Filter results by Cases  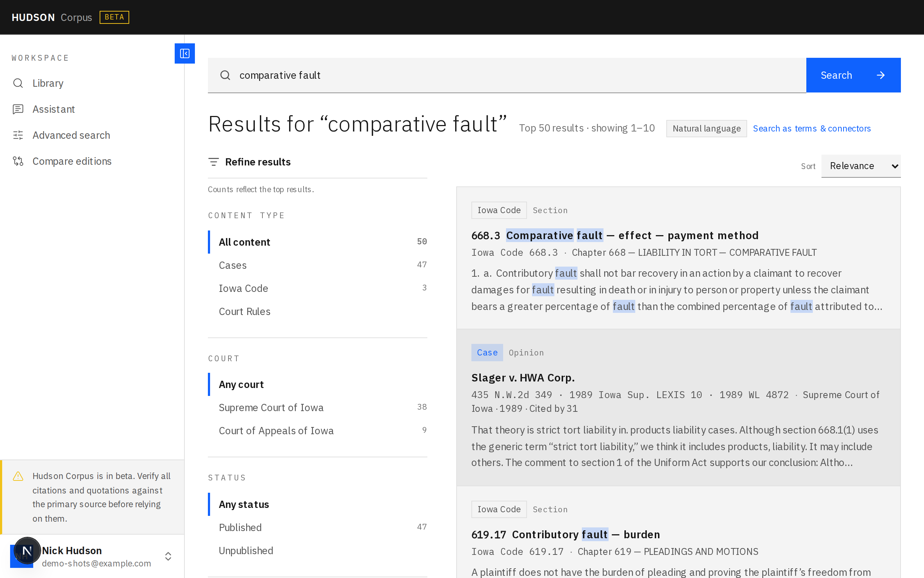pyautogui.click(x=318, y=265)
